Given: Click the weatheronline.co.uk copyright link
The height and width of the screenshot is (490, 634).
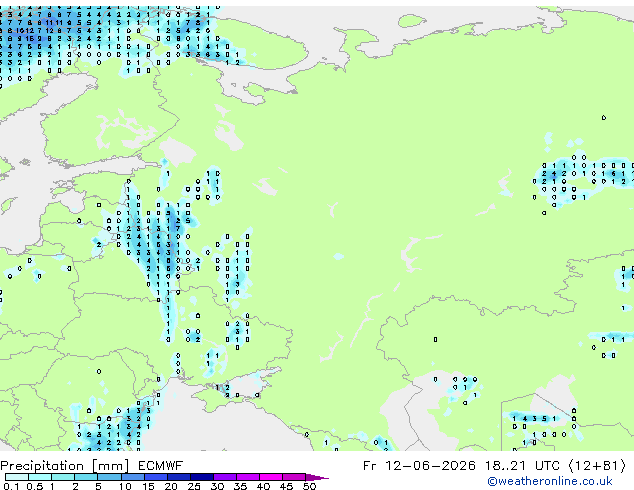Looking at the screenshot, I should click(x=550, y=481).
